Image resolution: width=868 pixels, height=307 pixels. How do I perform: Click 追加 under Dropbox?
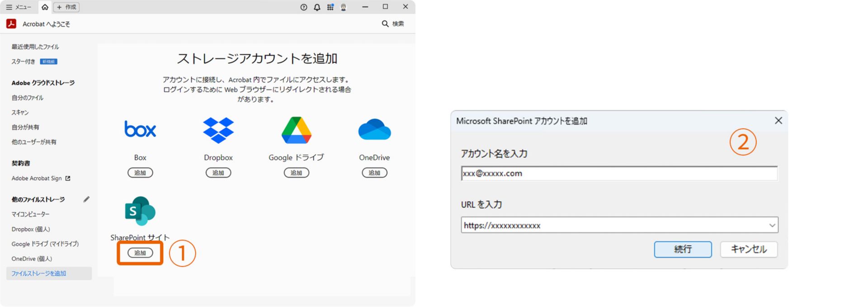pos(218,173)
